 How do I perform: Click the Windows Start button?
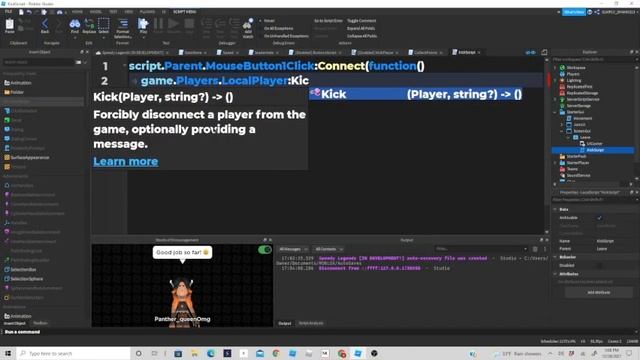8,353
